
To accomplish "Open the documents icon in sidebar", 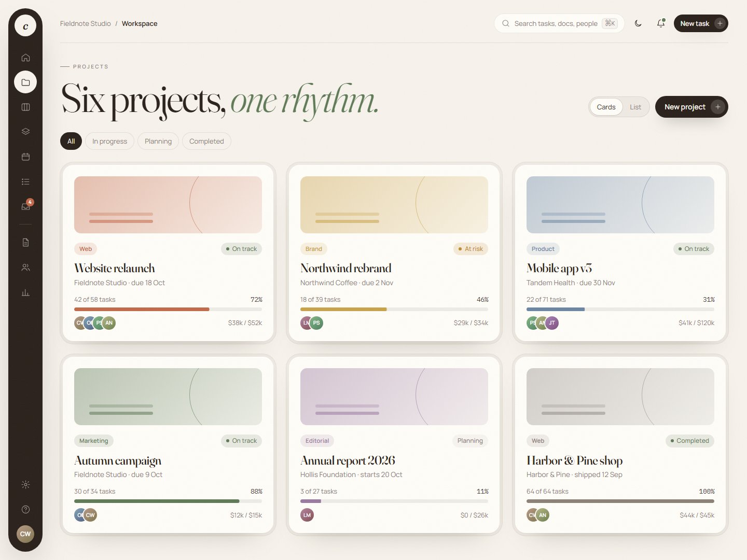I will click(x=25, y=242).
